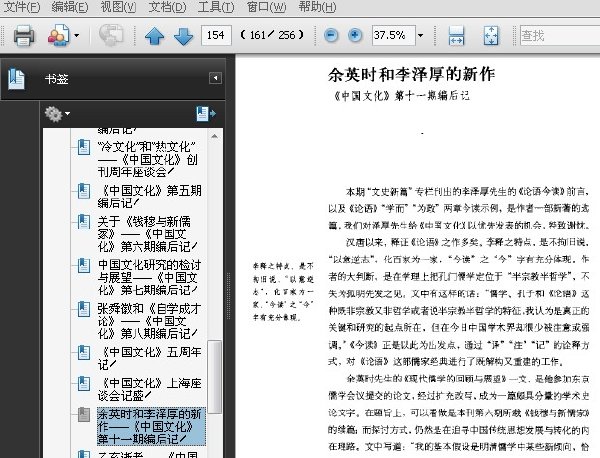Select bookmark 《中国文化》五周年记
The width and height of the screenshot is (600, 458).
click(149, 358)
